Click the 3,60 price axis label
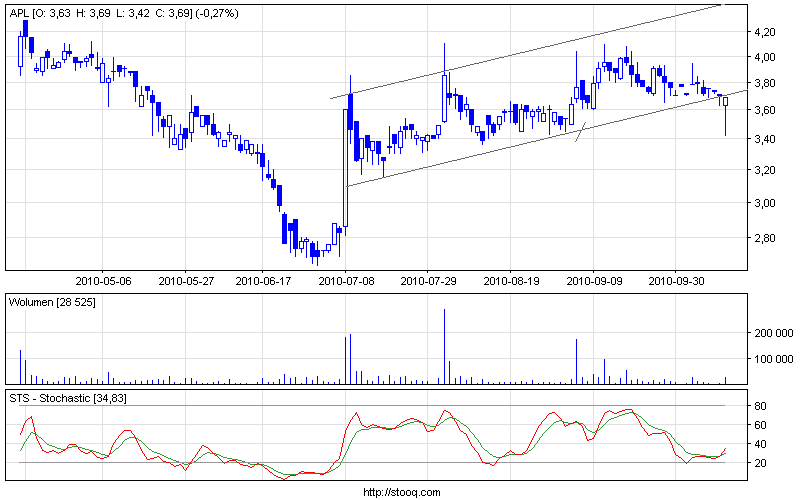Viewport: 800px width, 500px height. click(765, 110)
